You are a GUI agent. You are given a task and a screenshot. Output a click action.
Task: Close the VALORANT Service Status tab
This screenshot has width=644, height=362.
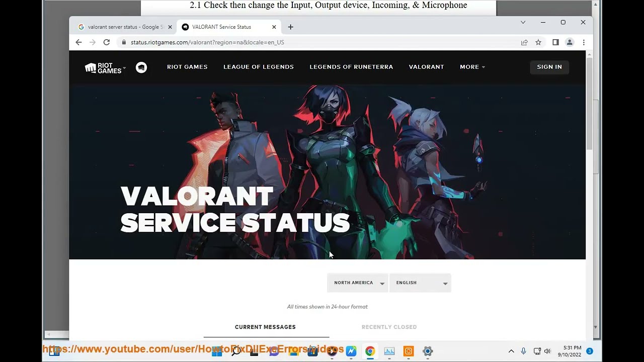pos(274,27)
